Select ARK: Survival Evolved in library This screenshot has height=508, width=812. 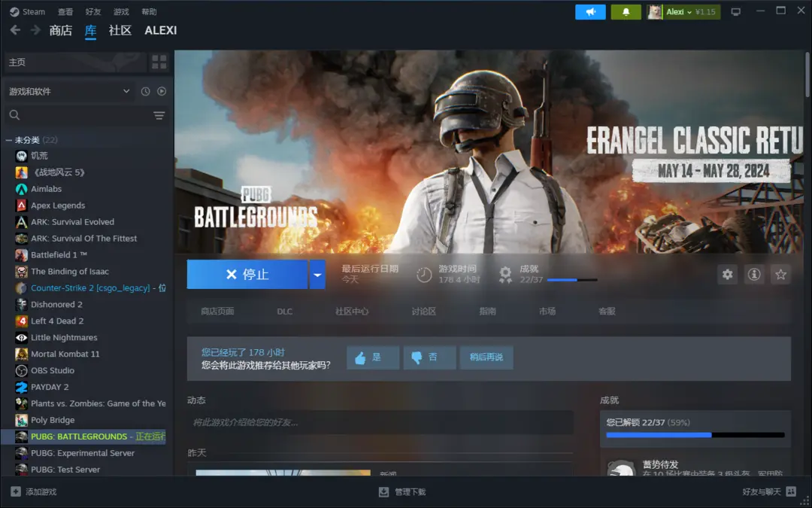(x=72, y=222)
